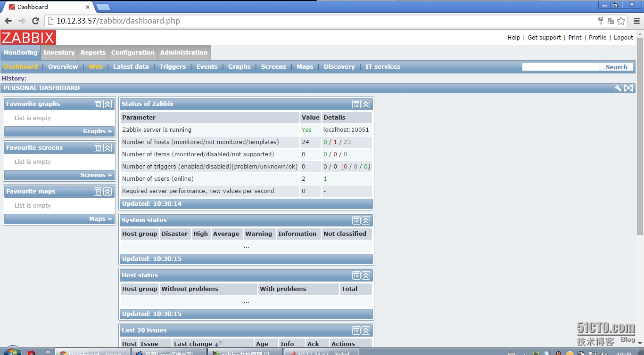Follow the Maps » link
Viewport: 644px width, 355px height.
(100, 219)
